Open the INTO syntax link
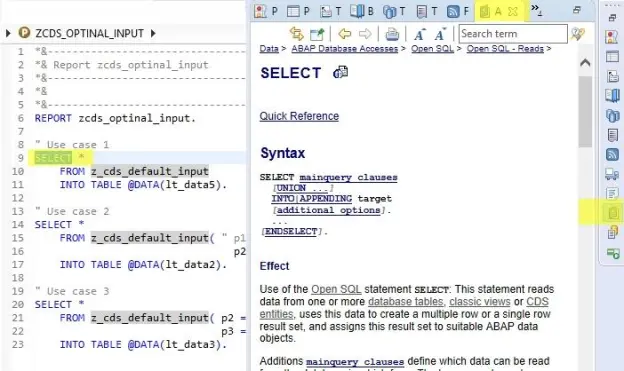624x371 pixels. coord(282,199)
